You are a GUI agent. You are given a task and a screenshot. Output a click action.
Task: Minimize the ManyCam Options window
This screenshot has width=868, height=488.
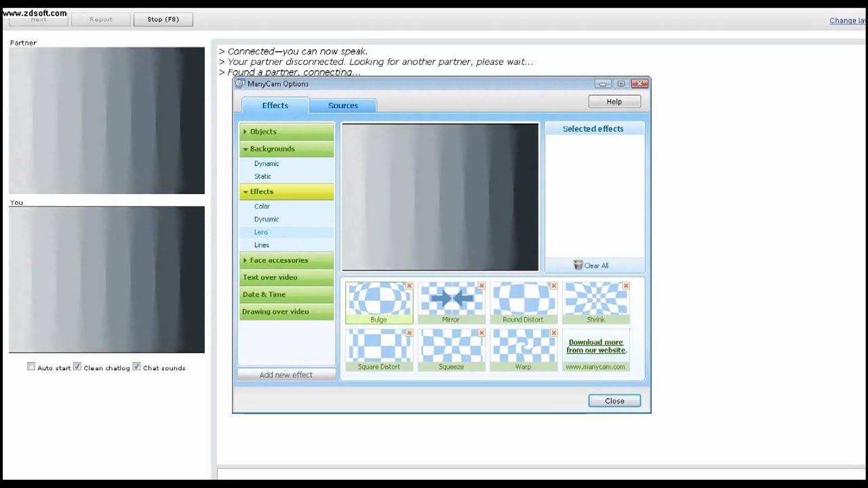(x=603, y=83)
